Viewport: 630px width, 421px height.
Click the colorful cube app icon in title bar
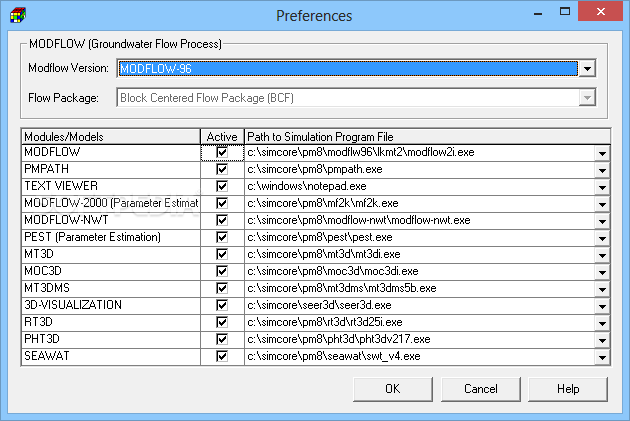click(x=18, y=15)
